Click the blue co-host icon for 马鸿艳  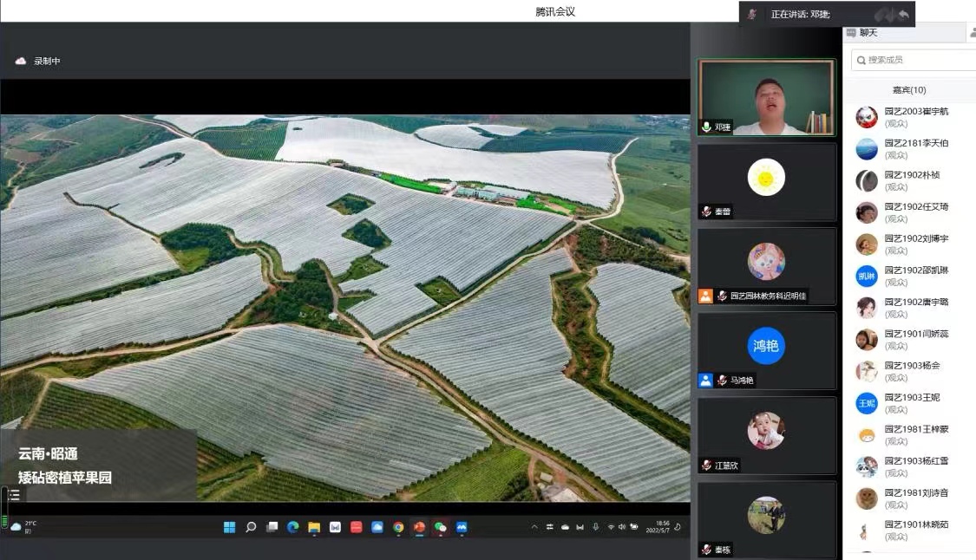705,380
